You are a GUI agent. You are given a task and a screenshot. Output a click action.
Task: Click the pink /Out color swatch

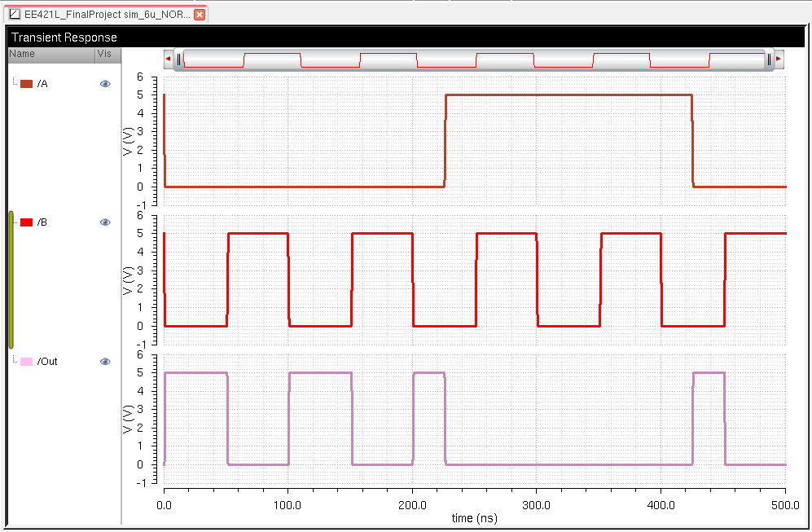[x=26, y=362]
